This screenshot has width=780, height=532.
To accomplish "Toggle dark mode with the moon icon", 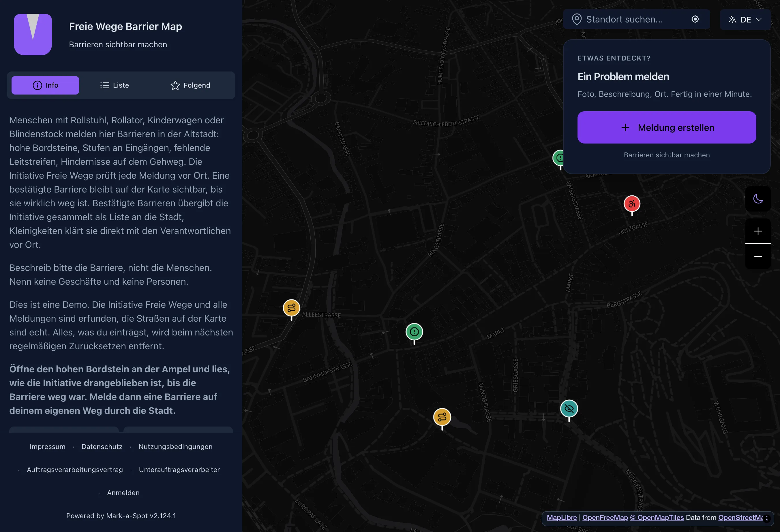I will pos(758,199).
